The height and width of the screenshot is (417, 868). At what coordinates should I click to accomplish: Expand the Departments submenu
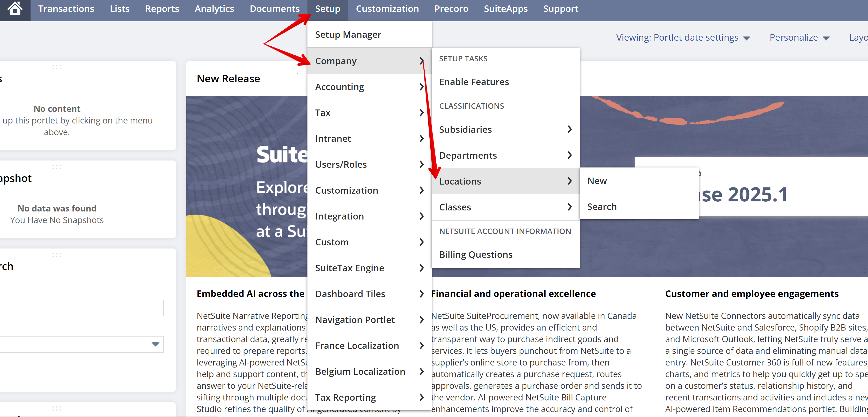(x=505, y=155)
